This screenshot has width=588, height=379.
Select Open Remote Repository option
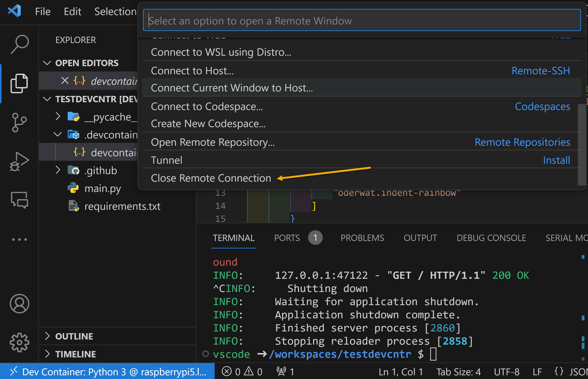(x=362, y=142)
